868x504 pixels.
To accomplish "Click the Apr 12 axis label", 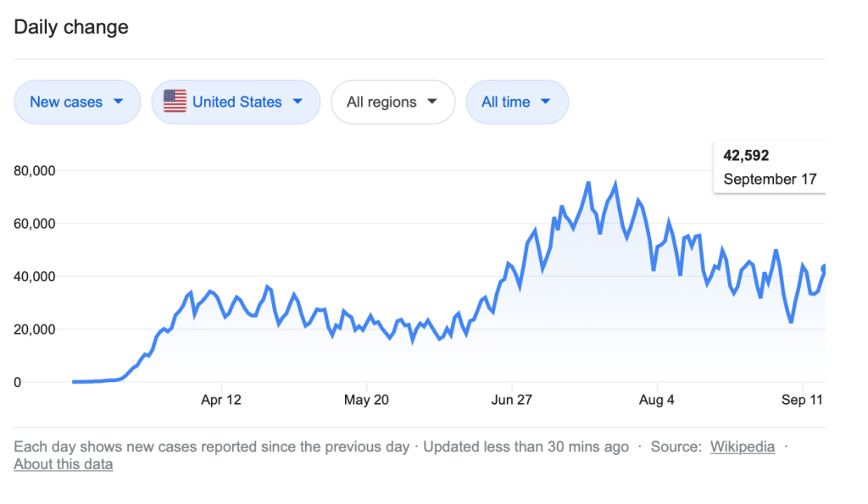I will pos(221,400).
